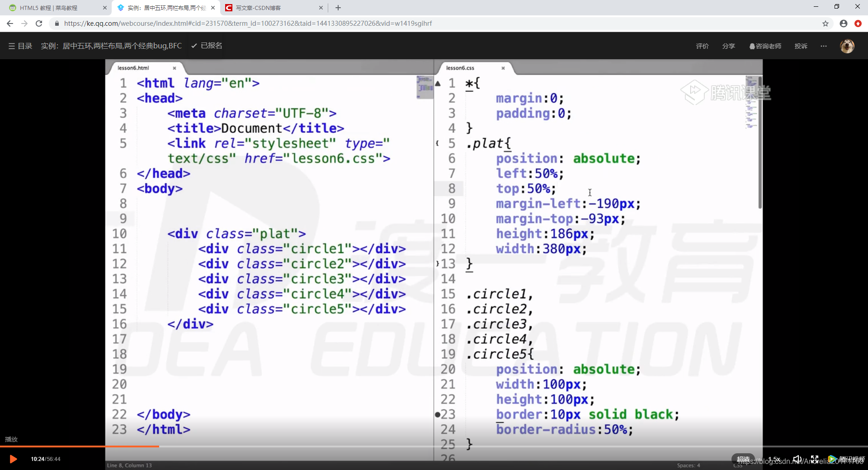Open the 目录 course catalog menu

click(x=20, y=46)
